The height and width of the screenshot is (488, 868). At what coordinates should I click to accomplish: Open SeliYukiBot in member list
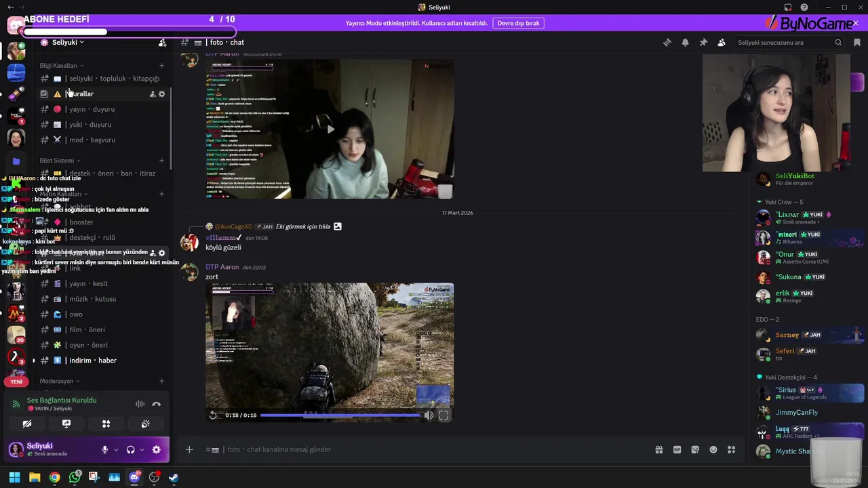coord(810,179)
